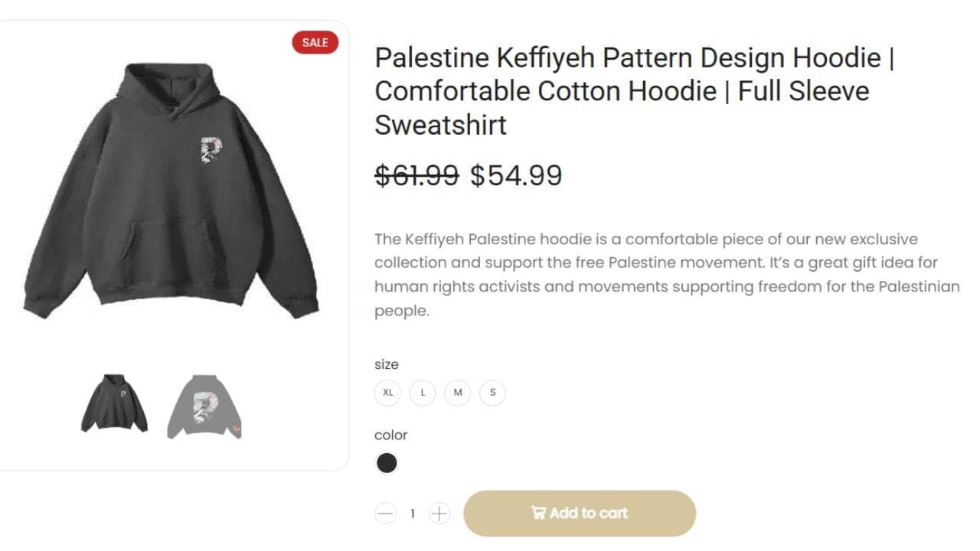Click the crossed-out $61.99 price
Viewport: 980px width, 551px height.
click(x=416, y=175)
